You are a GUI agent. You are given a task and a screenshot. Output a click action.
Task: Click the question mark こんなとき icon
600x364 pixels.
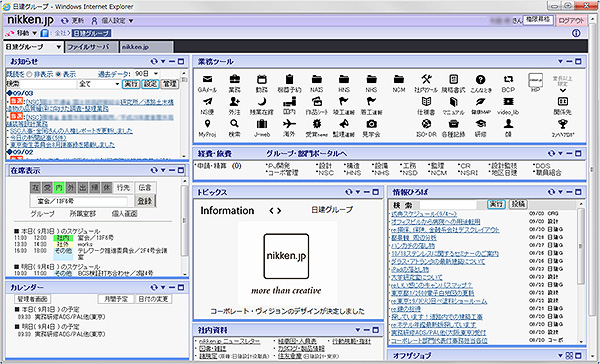tap(480, 79)
